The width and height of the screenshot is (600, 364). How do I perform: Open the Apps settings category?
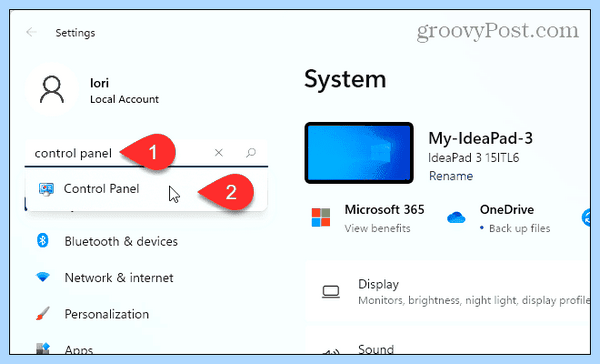pos(78,349)
